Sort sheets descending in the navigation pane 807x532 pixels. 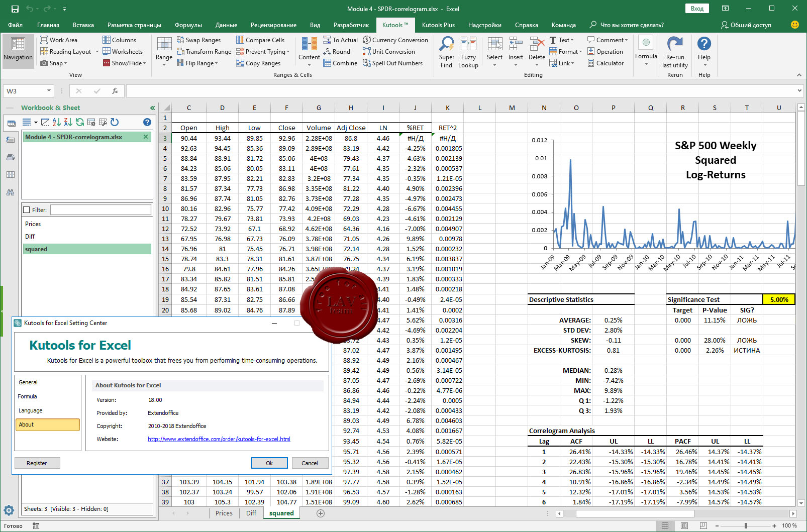pyautogui.click(x=68, y=122)
